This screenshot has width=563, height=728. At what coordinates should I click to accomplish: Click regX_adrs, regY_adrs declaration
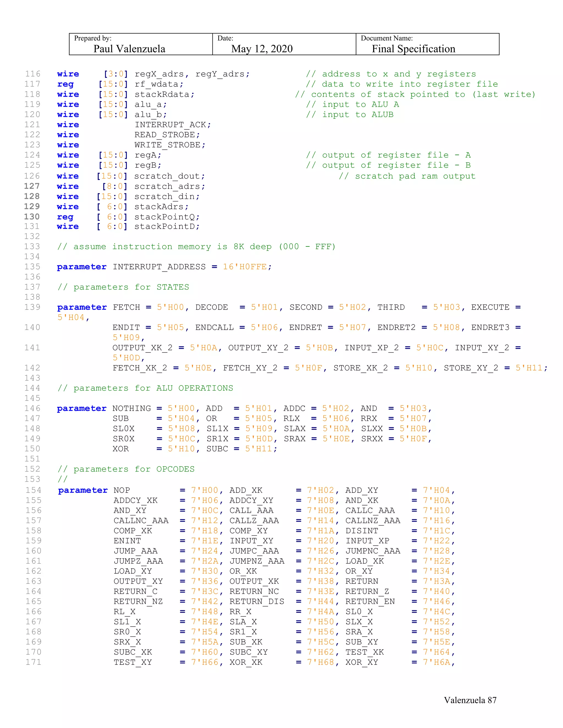(192, 74)
